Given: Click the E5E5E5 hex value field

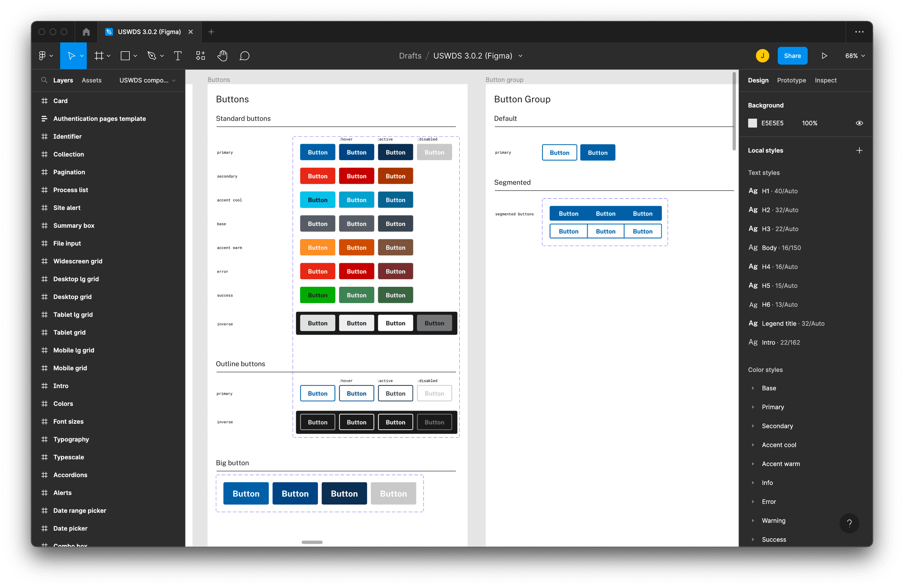Looking at the screenshot, I should [x=772, y=123].
